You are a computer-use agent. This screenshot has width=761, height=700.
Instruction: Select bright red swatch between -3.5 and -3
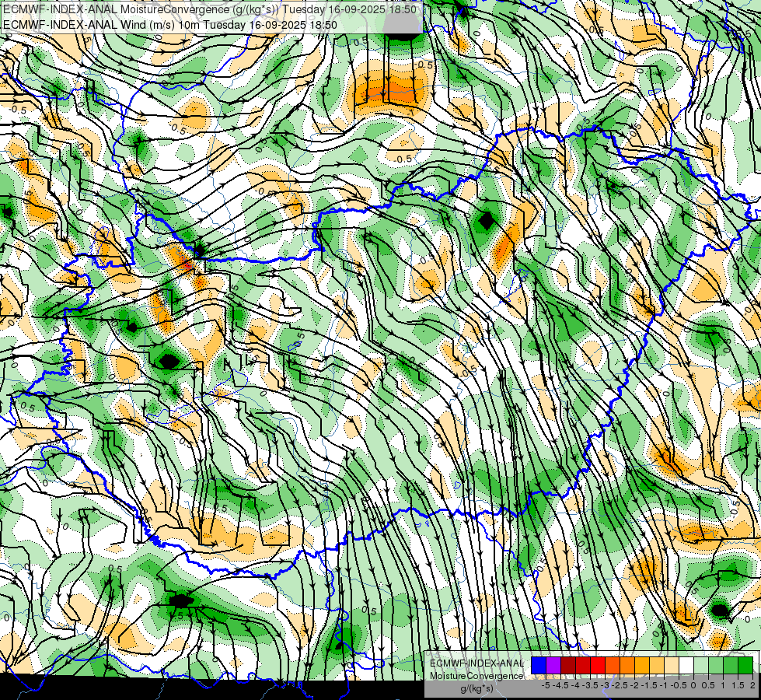tap(598, 665)
